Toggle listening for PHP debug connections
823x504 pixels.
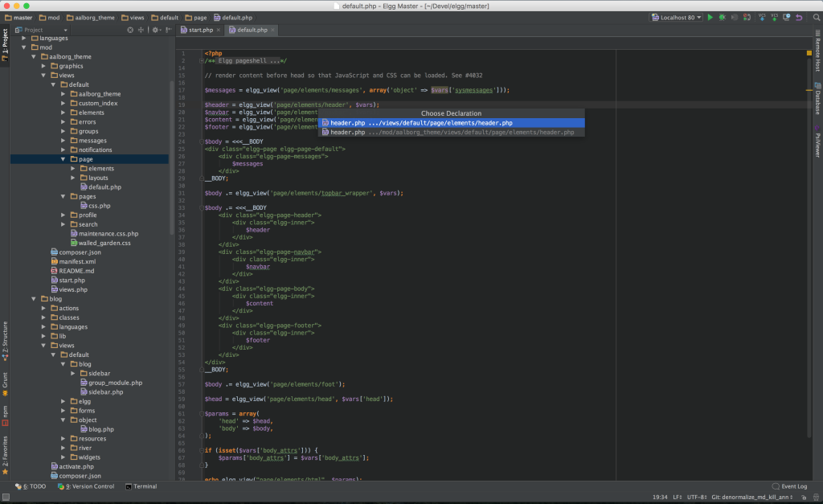click(747, 18)
